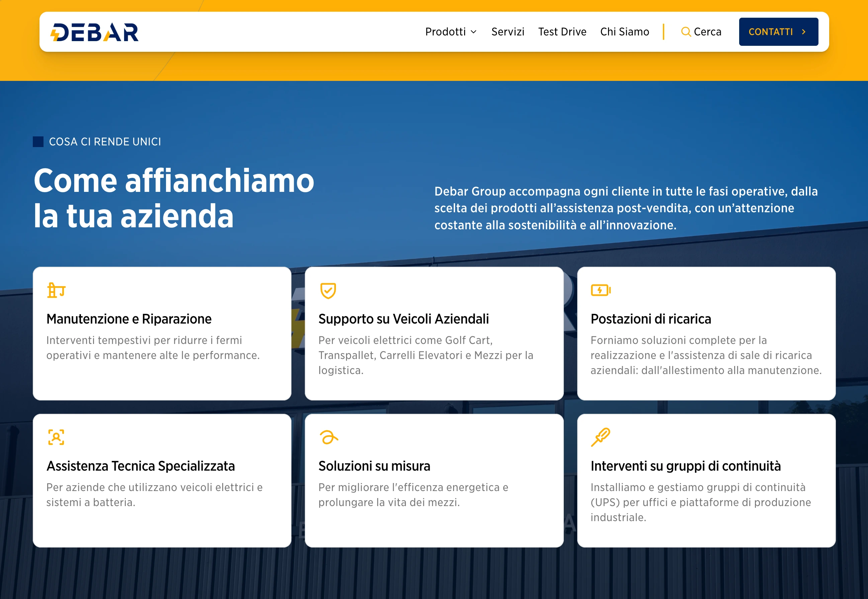Click arrow chevron in CONTATTI button
Image resolution: width=868 pixels, height=599 pixels.
click(x=803, y=32)
